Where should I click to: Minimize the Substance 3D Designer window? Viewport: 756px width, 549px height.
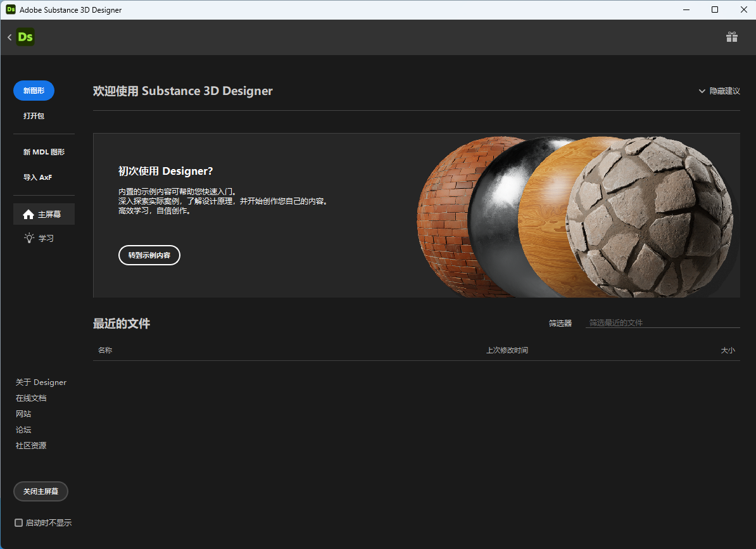(x=686, y=9)
